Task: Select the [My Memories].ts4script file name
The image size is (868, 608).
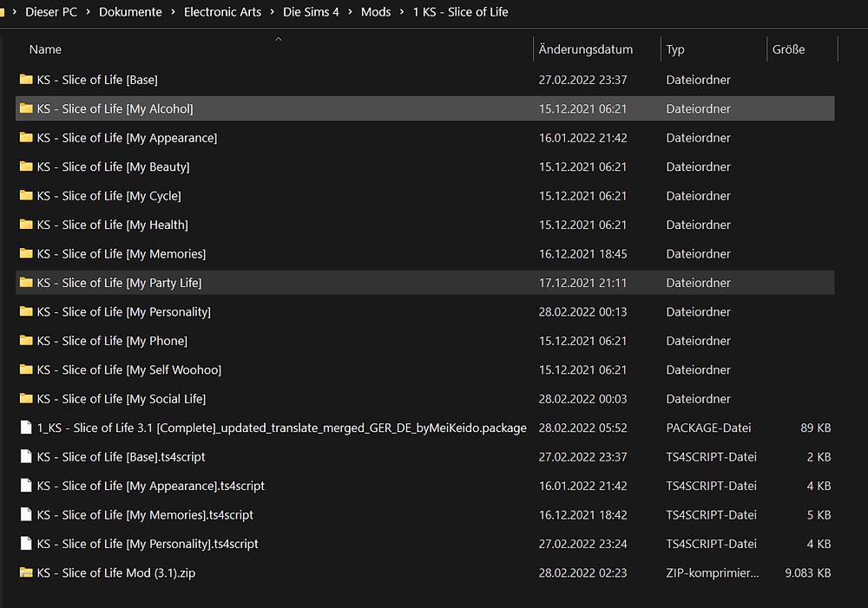Action: pos(145,515)
